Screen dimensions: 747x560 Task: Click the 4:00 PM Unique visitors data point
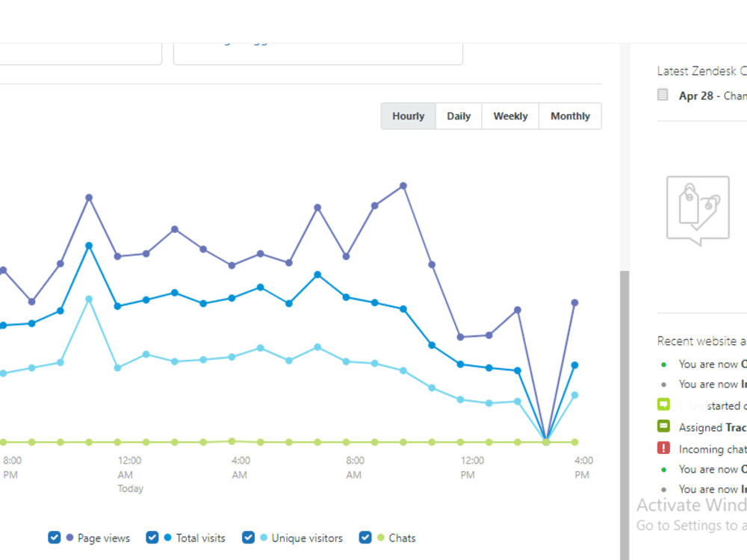click(574, 395)
